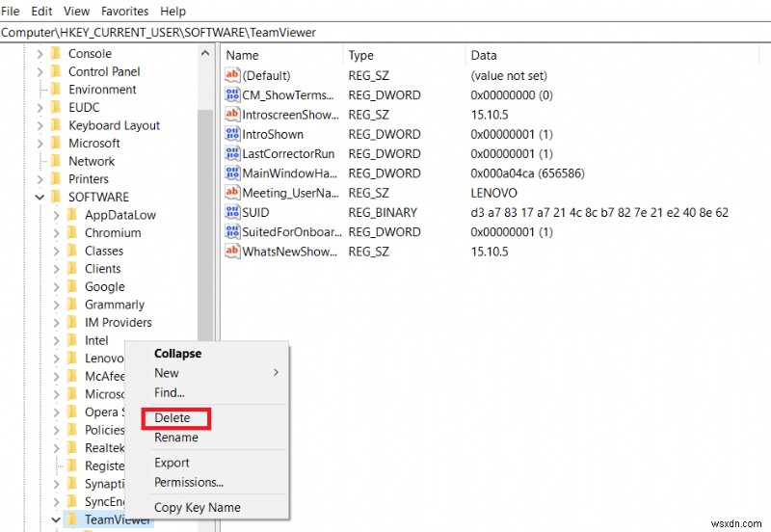Viewport: 771px width, 532px height.
Task: Choose Permissions... in the context menu
Action: pyautogui.click(x=189, y=482)
